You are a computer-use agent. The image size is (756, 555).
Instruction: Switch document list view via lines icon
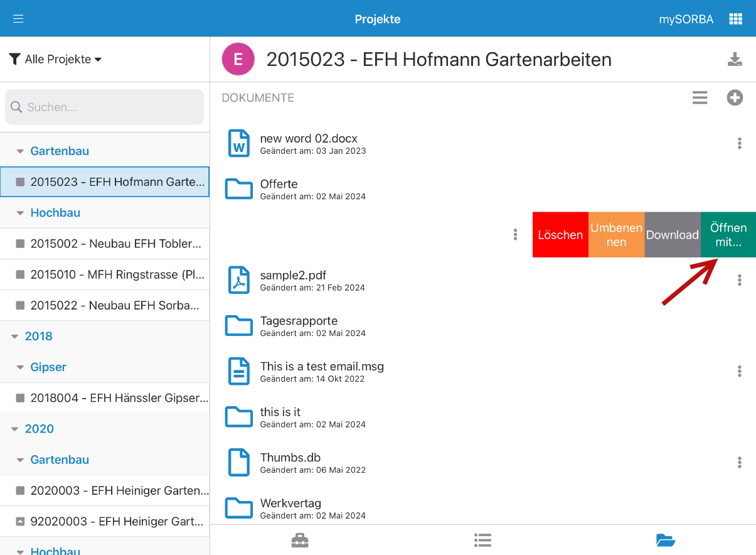tap(700, 98)
